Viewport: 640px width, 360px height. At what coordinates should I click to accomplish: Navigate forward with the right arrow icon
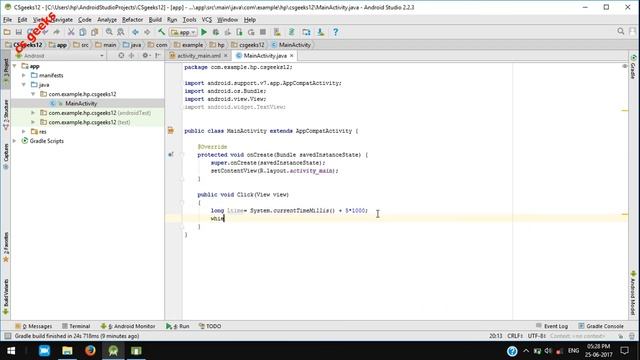[147, 32]
